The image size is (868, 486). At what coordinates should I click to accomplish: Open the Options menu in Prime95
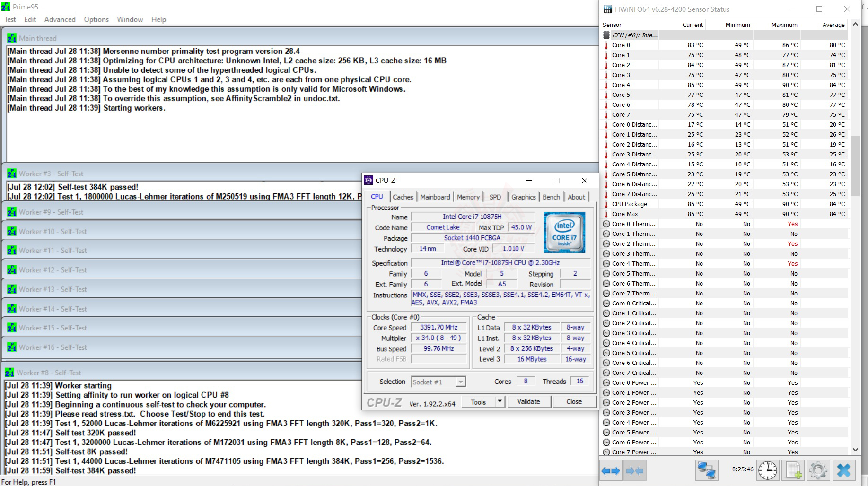[x=96, y=19]
